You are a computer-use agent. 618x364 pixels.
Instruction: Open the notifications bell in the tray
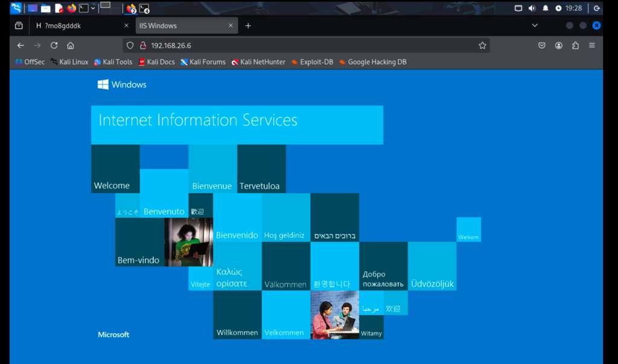(545, 8)
